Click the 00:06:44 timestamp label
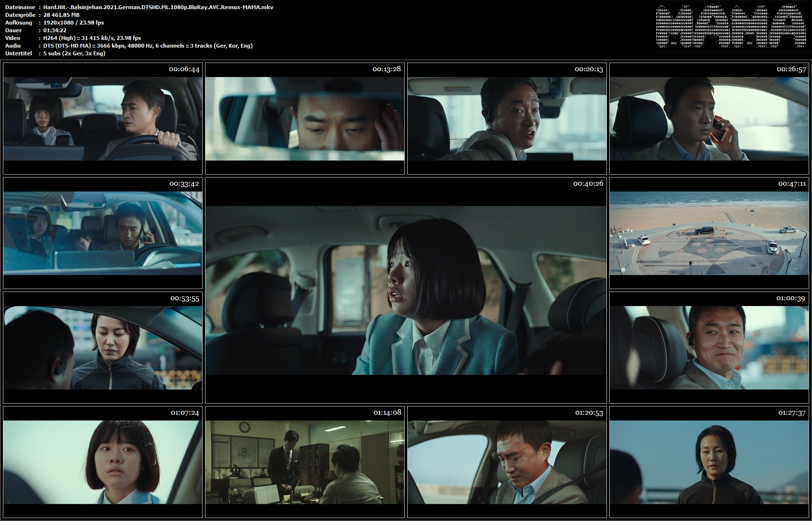The image size is (812, 521). (184, 69)
